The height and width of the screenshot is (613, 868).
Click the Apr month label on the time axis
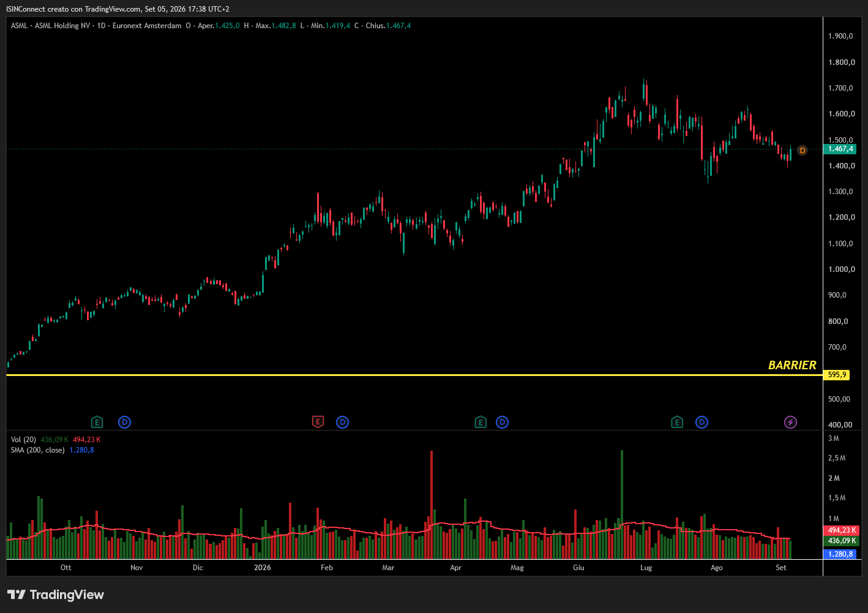(x=455, y=568)
